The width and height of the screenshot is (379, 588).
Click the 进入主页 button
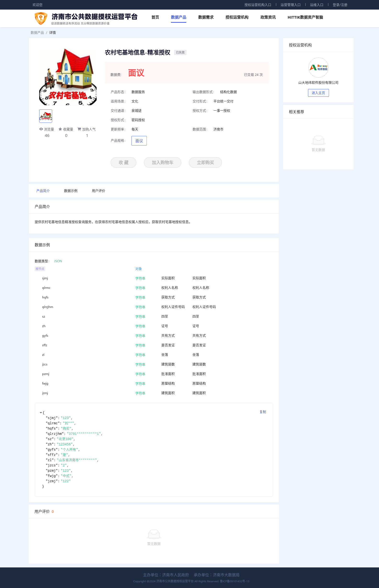click(x=318, y=93)
